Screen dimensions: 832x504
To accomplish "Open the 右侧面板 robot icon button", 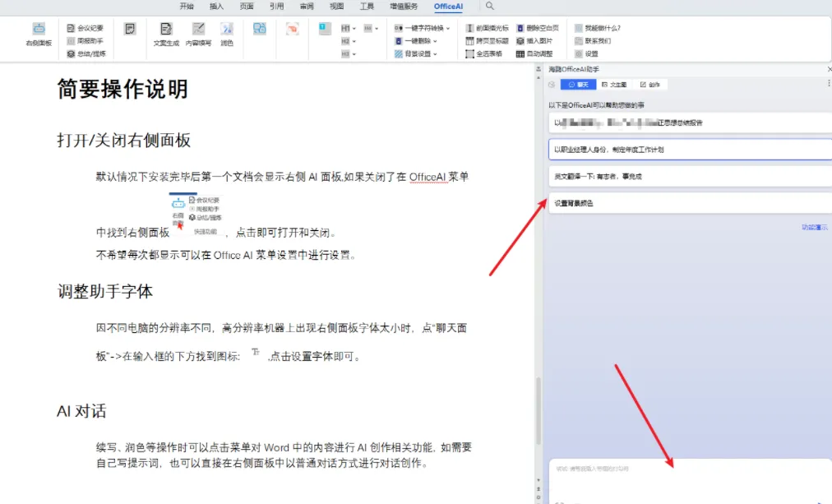I will [39, 35].
